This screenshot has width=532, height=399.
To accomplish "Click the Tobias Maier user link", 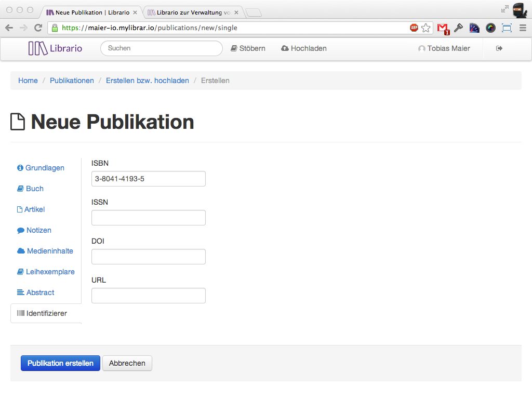I will pos(444,48).
